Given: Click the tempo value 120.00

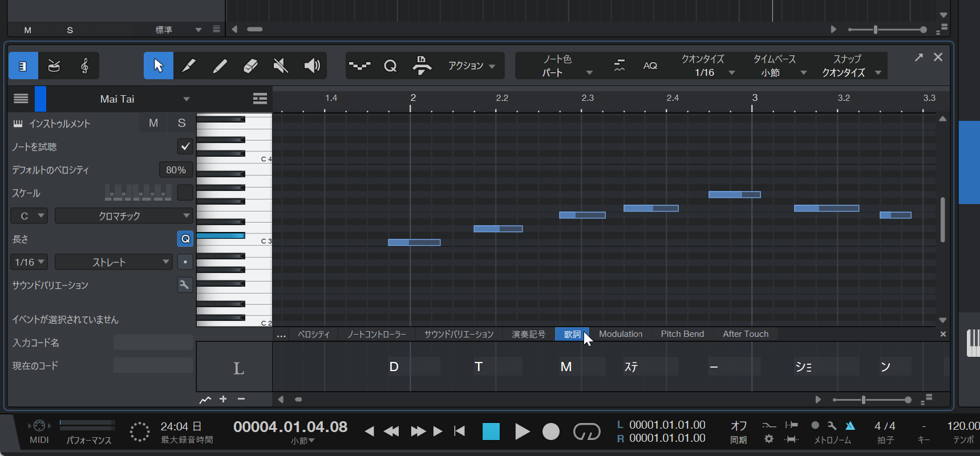Looking at the screenshot, I should coord(963,426).
